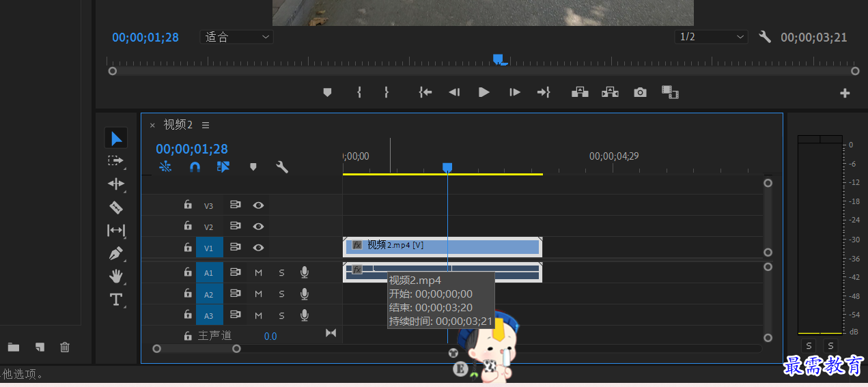Go to the Out point
The image size is (868, 387).
point(544,92)
